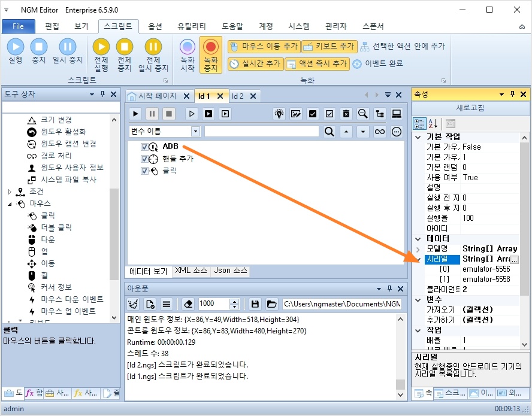Run all scripts via 전체 실행

click(x=101, y=55)
